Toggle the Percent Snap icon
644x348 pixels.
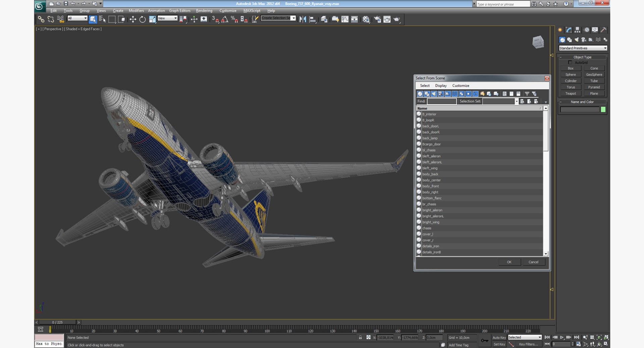pyautogui.click(x=234, y=19)
